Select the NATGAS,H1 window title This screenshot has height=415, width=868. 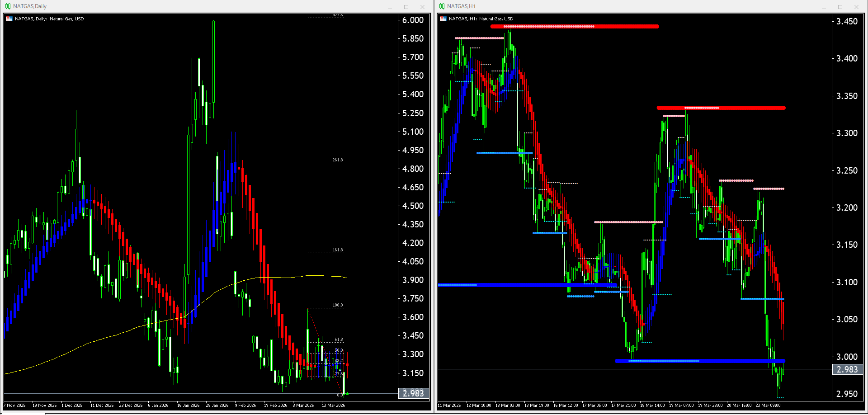pos(461,6)
